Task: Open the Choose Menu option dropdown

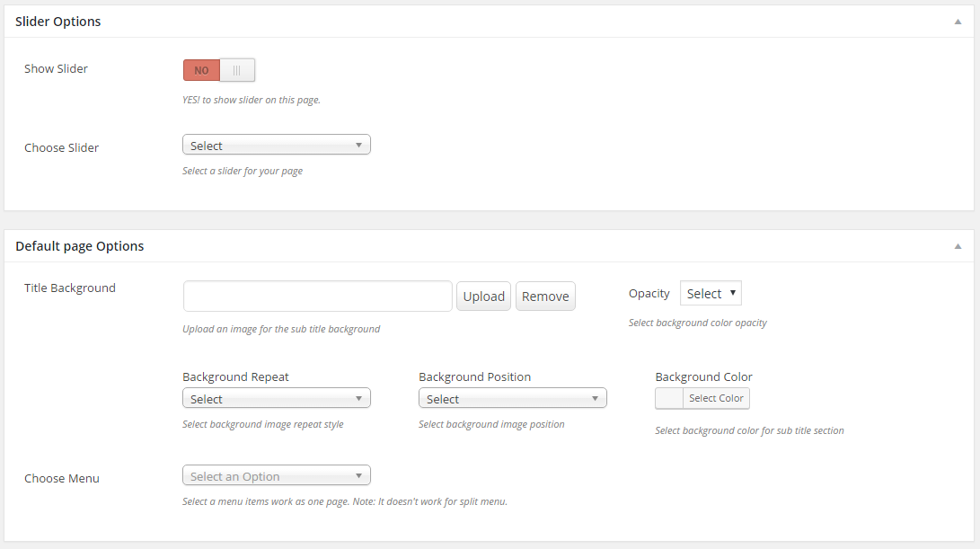Action: 276,476
